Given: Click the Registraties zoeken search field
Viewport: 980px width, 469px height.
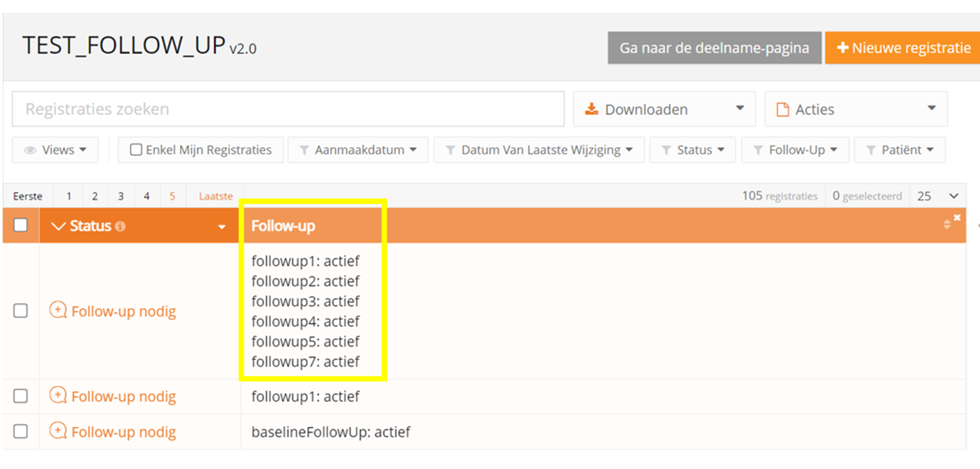Looking at the screenshot, I should 288,109.
